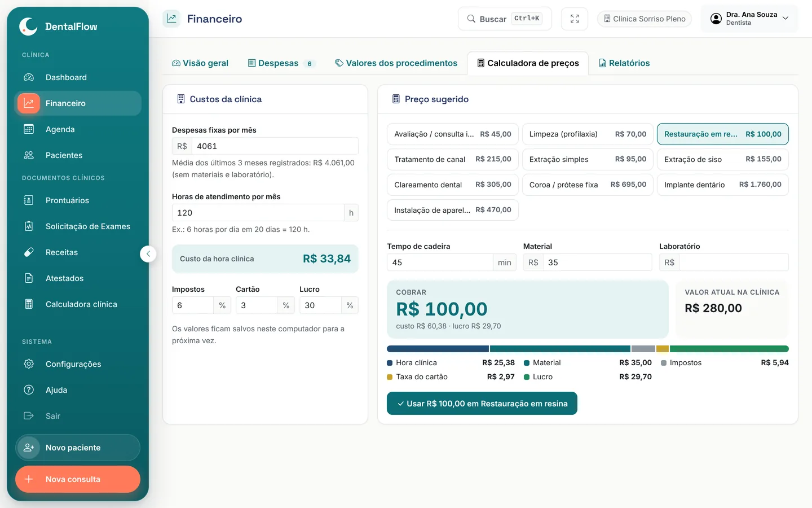Select the Extração de siso procedure
The width and height of the screenshot is (812, 508).
click(723, 159)
